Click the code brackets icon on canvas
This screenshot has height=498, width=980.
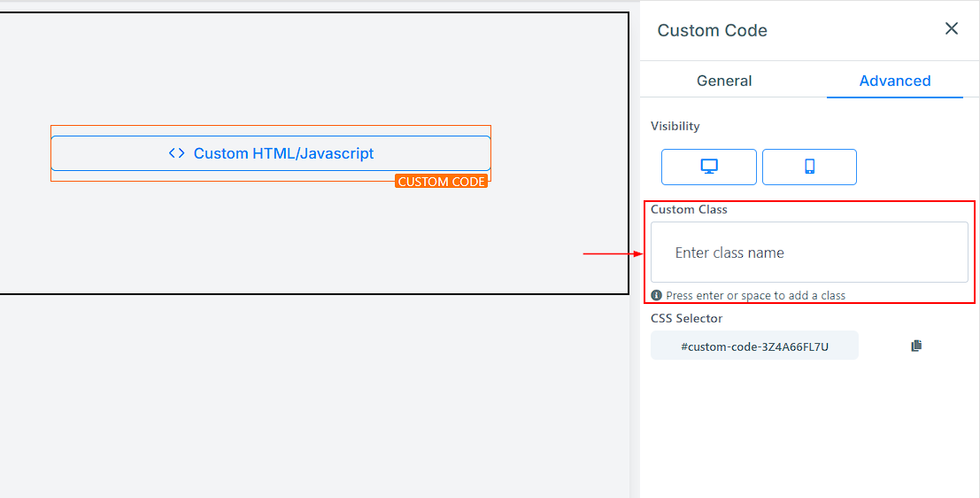[177, 153]
